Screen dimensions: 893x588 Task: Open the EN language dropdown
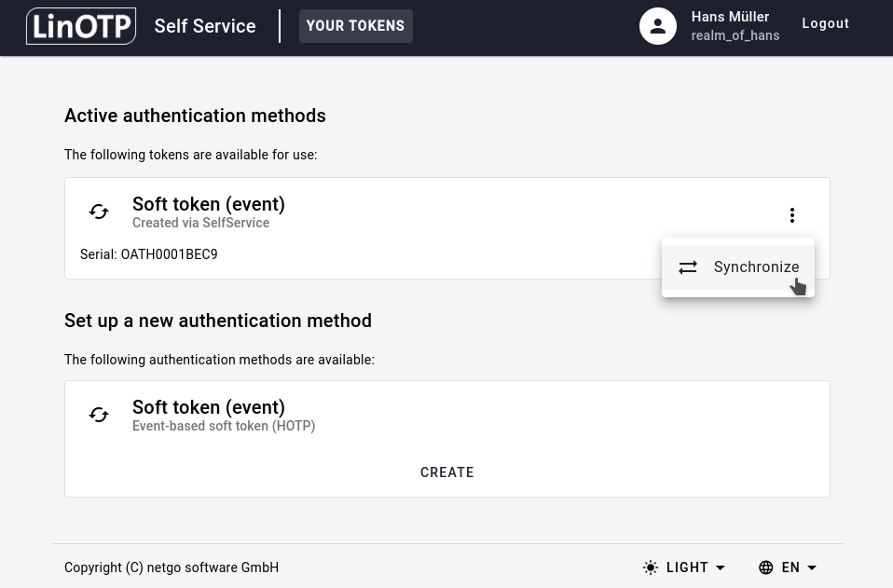790,567
